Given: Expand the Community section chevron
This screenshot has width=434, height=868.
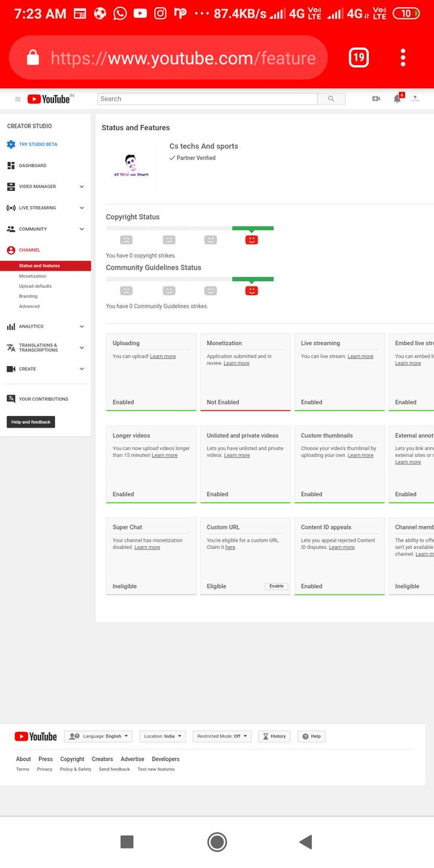Looking at the screenshot, I should point(82,229).
